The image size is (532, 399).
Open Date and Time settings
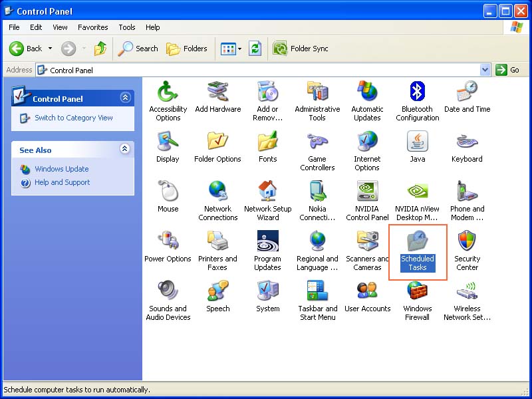(x=467, y=96)
